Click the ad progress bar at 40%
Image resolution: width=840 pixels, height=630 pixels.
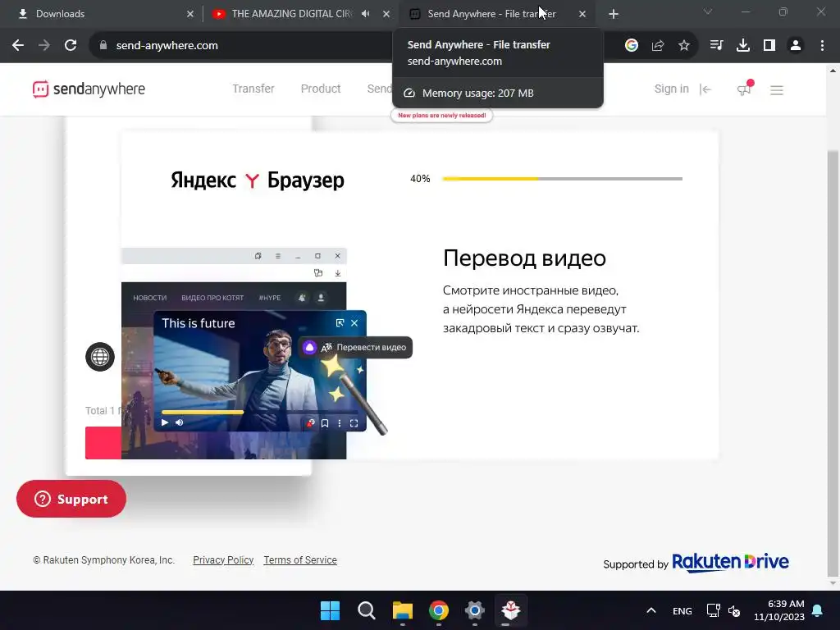click(x=563, y=178)
